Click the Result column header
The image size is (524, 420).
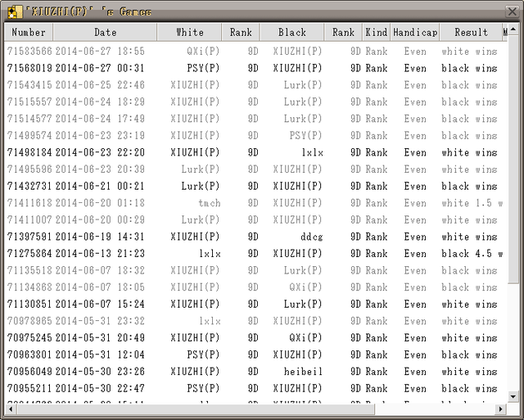pos(471,33)
